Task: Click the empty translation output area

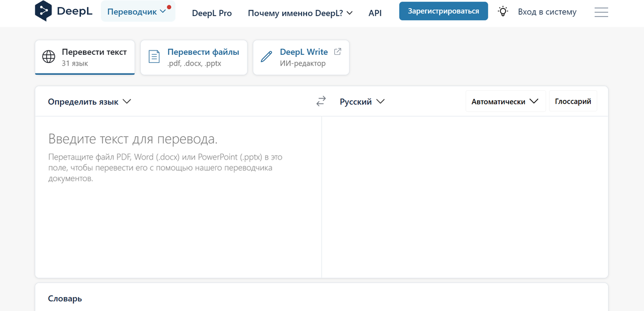Action: pyautogui.click(x=465, y=197)
